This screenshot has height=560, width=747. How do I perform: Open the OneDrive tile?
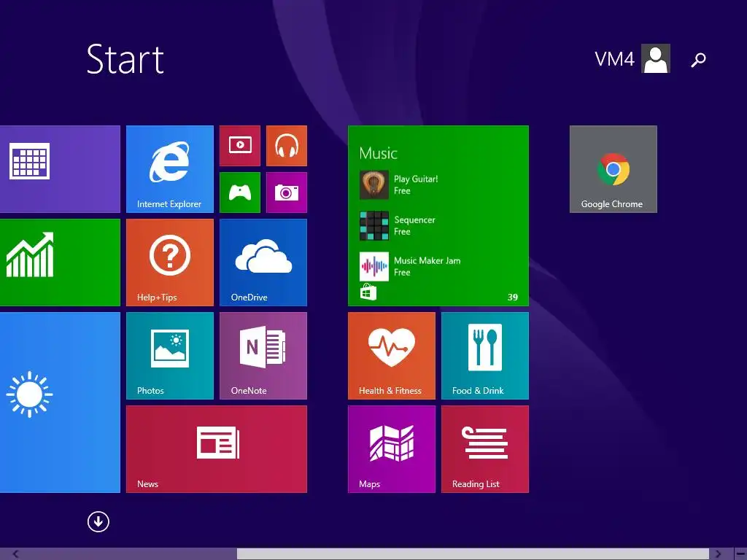click(x=263, y=262)
